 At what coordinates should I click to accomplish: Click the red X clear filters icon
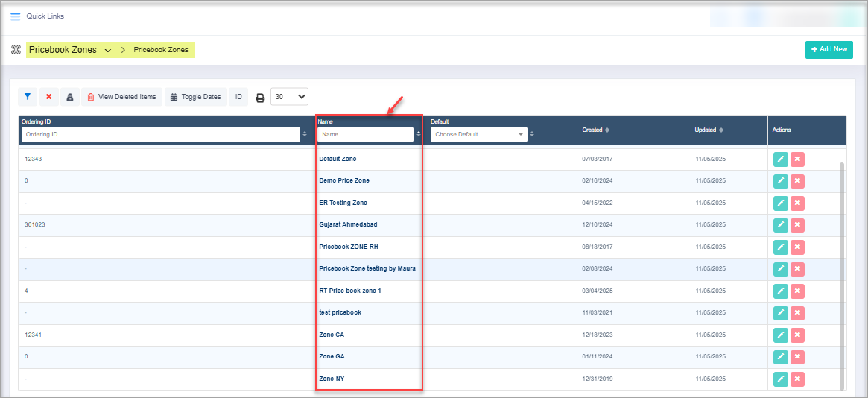coord(48,97)
